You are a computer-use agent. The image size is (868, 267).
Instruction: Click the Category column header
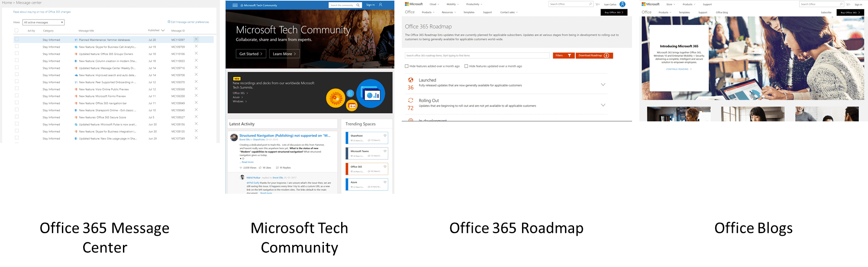pyautogui.click(x=48, y=31)
